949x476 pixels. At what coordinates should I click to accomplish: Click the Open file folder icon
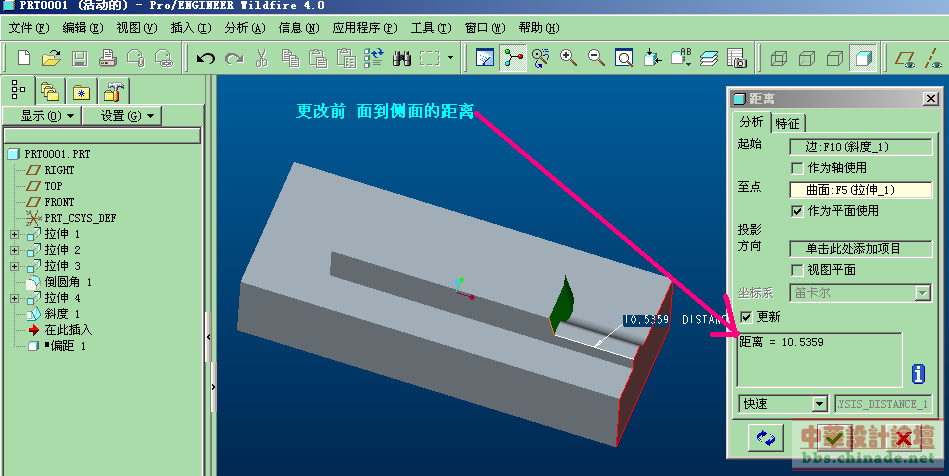[x=51, y=58]
